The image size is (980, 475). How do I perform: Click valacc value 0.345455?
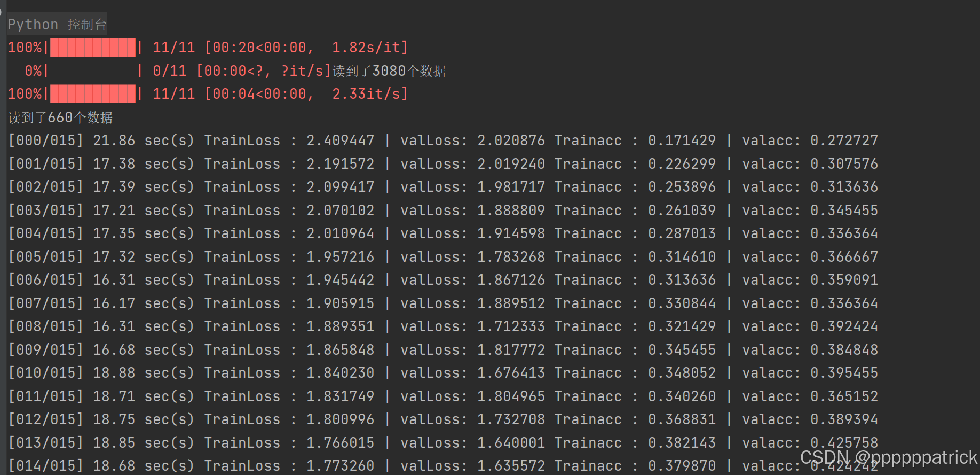click(x=844, y=211)
